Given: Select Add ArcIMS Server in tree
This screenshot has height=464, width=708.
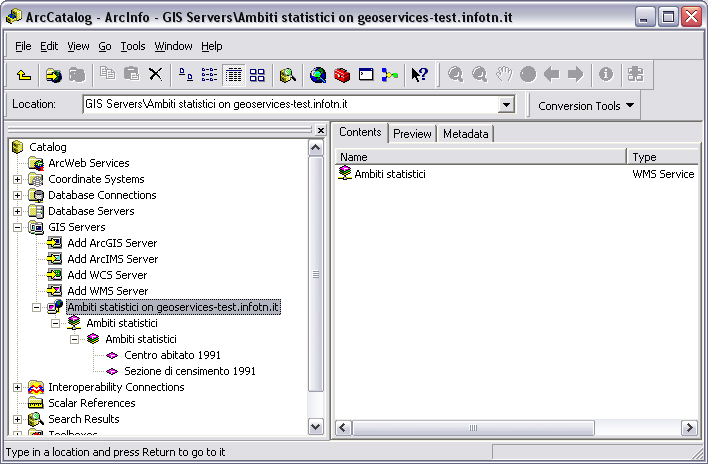Looking at the screenshot, I should tap(112, 259).
